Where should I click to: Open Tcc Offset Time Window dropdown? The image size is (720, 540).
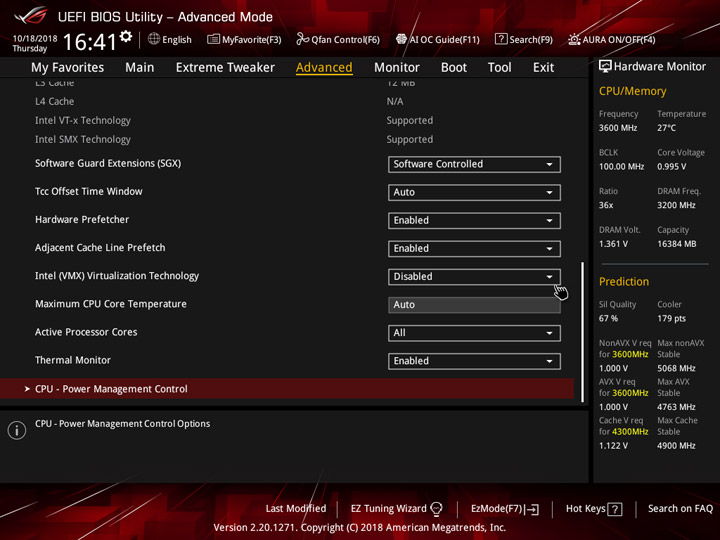[x=474, y=192]
